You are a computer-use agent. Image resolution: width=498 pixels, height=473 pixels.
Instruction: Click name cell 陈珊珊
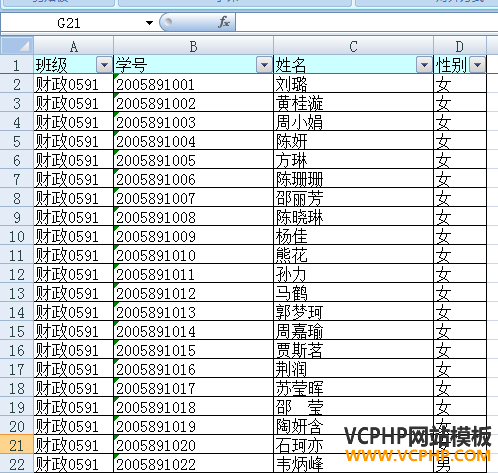[353, 179]
